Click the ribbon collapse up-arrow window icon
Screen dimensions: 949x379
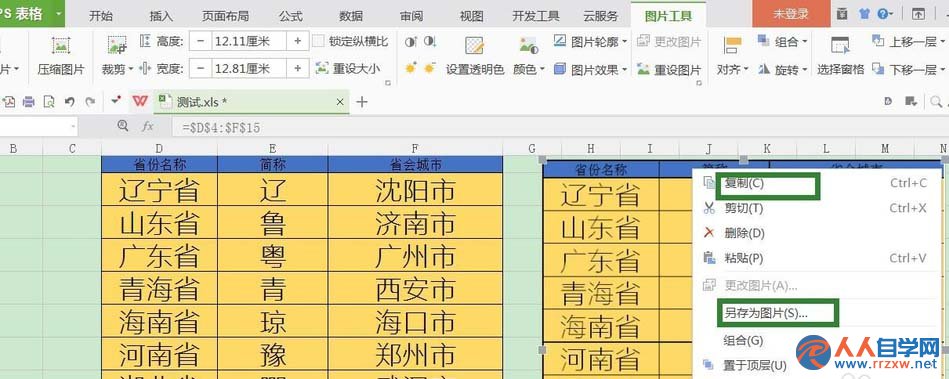(x=918, y=13)
